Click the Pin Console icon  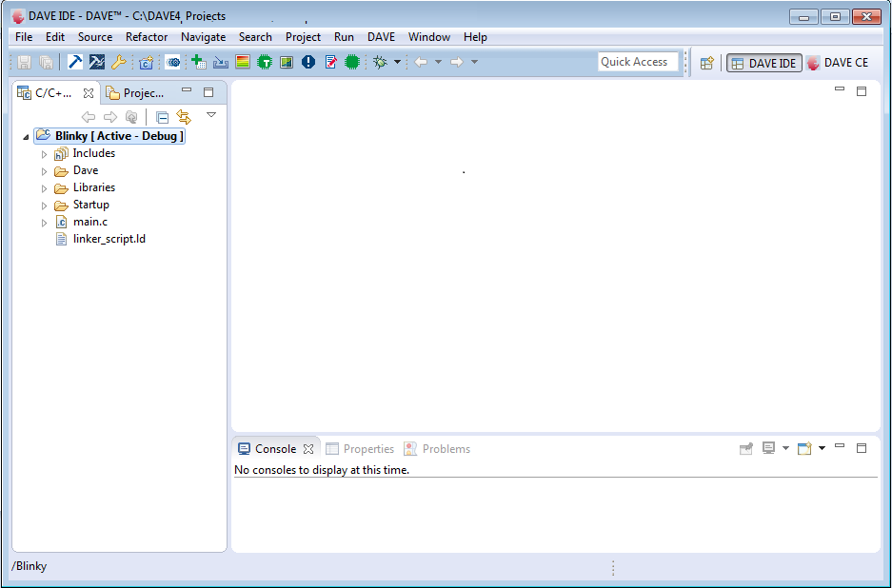745,449
